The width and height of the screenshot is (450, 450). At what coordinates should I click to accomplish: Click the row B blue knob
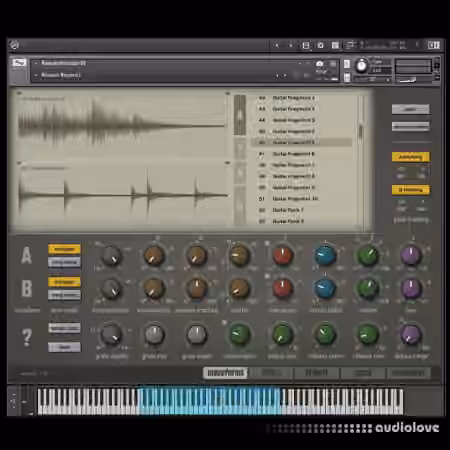point(325,288)
